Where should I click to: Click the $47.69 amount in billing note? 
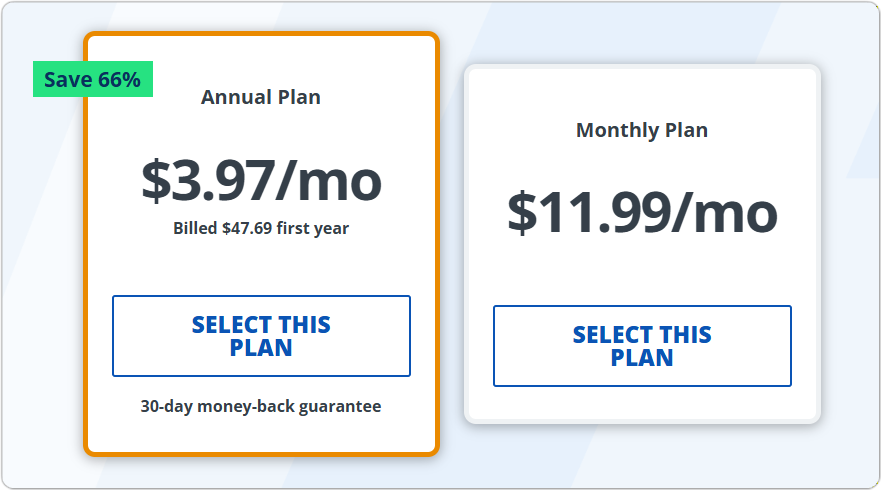click(248, 228)
